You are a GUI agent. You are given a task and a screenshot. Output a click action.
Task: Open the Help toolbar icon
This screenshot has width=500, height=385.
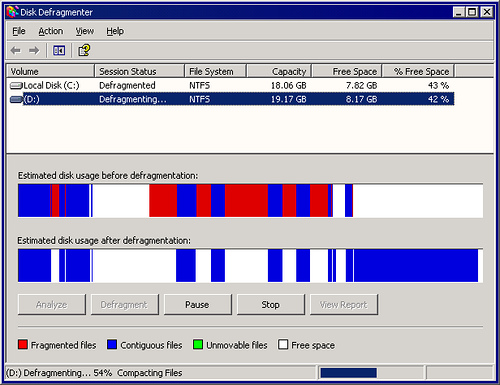(x=84, y=50)
